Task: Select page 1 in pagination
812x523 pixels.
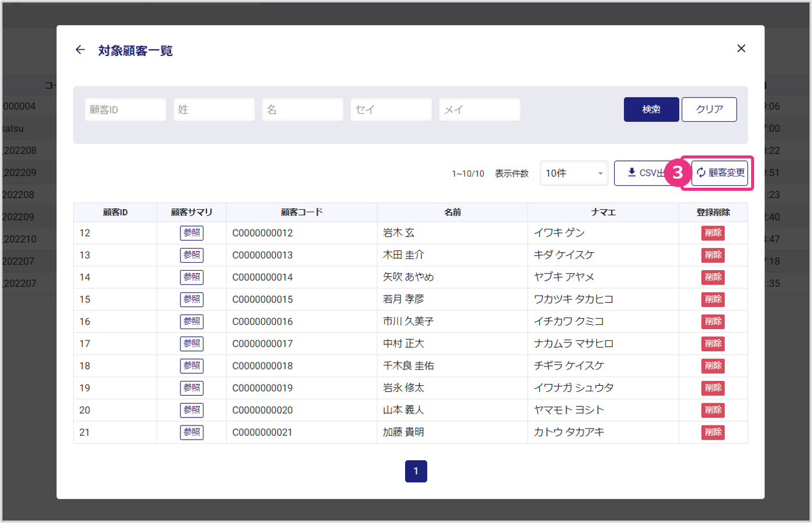Action: point(416,471)
